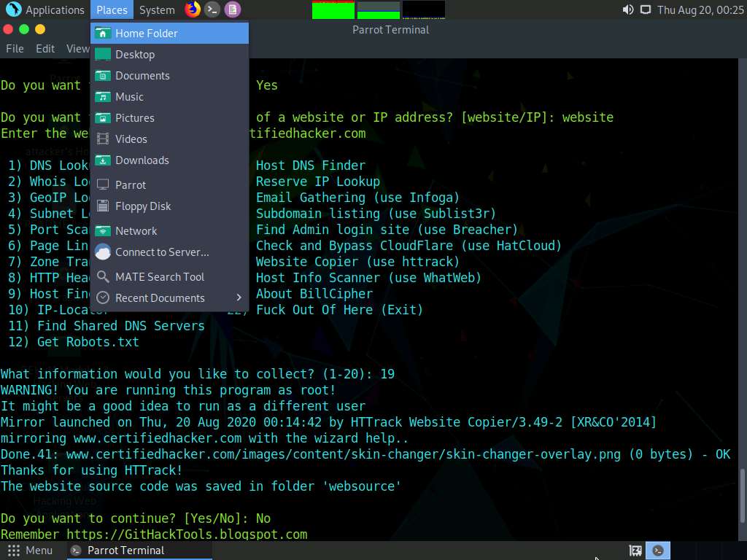Image resolution: width=747 pixels, height=560 pixels.
Task: Click the text 'Reserve IP Lookup'
Action: pos(318,182)
